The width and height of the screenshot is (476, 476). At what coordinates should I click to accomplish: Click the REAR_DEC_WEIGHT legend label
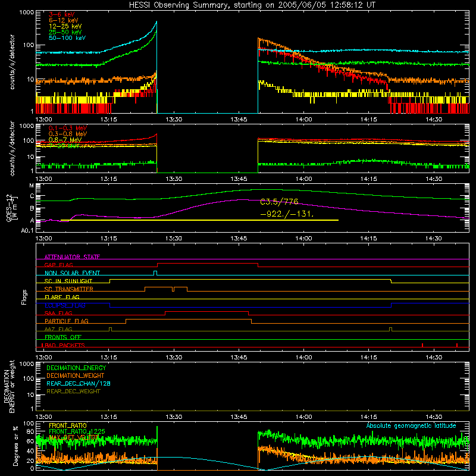(x=73, y=392)
